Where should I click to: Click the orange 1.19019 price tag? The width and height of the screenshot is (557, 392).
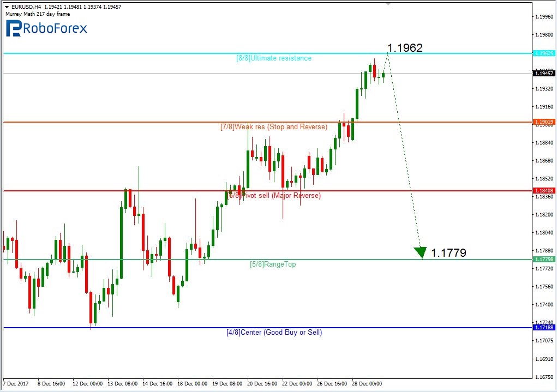click(544, 122)
